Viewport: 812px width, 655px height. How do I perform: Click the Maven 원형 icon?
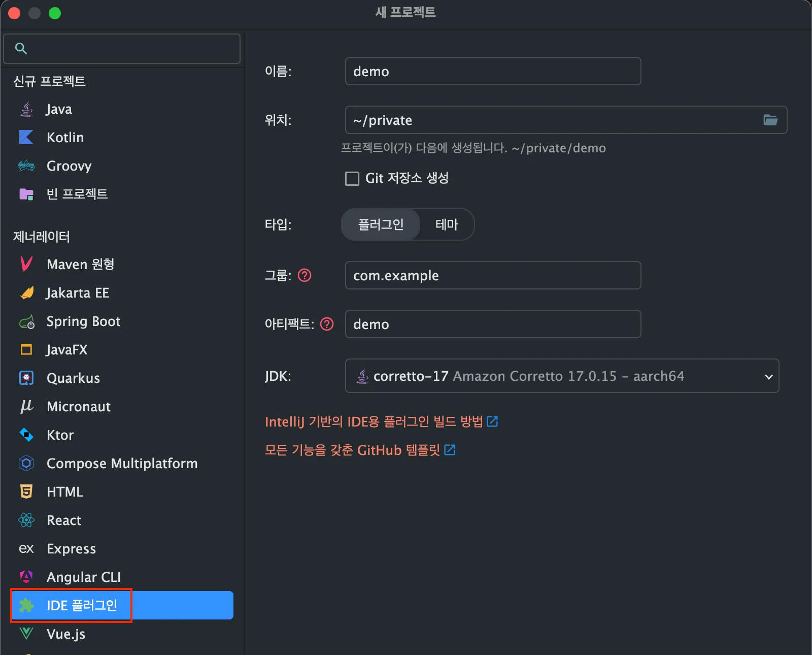26,264
